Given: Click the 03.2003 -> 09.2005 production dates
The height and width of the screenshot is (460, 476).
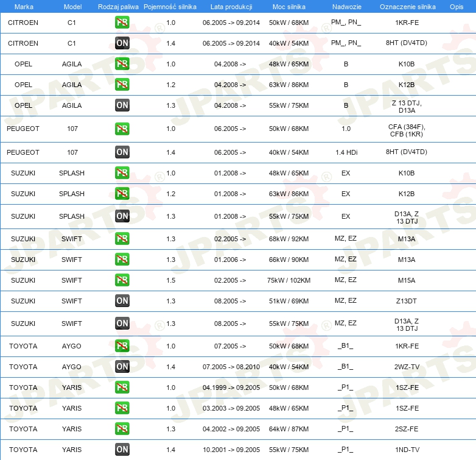Looking at the screenshot, I should (231, 408).
